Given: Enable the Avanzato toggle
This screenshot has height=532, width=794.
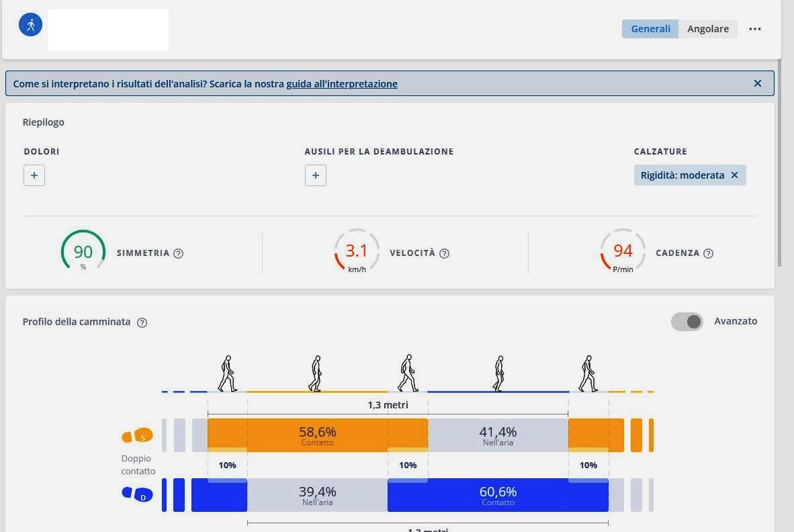Looking at the screenshot, I should tap(687, 322).
